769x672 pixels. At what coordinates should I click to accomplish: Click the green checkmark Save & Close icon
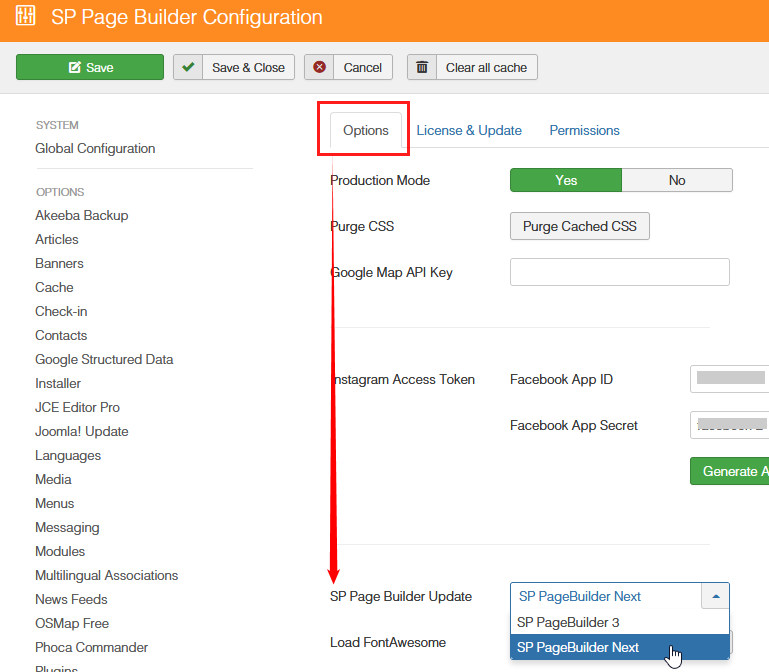click(188, 67)
